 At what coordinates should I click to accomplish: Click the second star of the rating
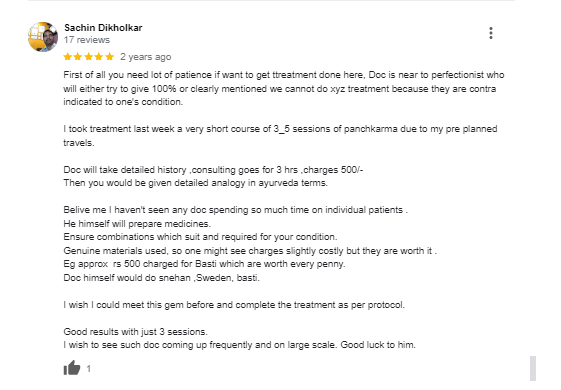click(78, 57)
